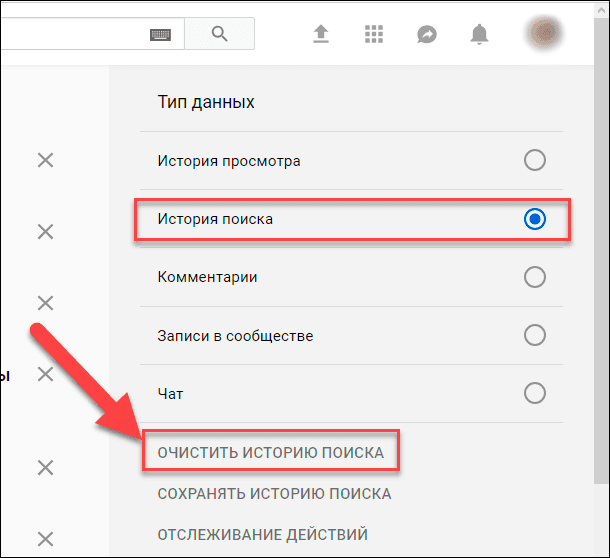Click the Чат label

pos(170,394)
